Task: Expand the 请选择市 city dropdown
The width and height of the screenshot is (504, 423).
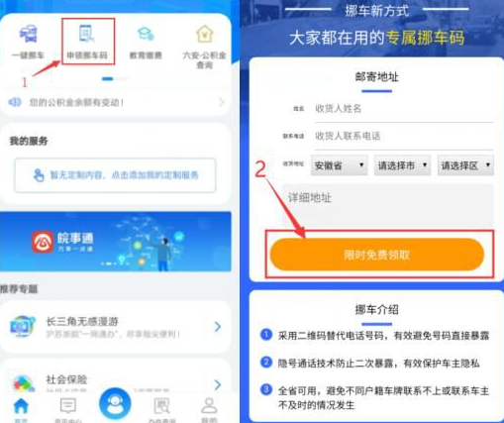Action: [402, 165]
